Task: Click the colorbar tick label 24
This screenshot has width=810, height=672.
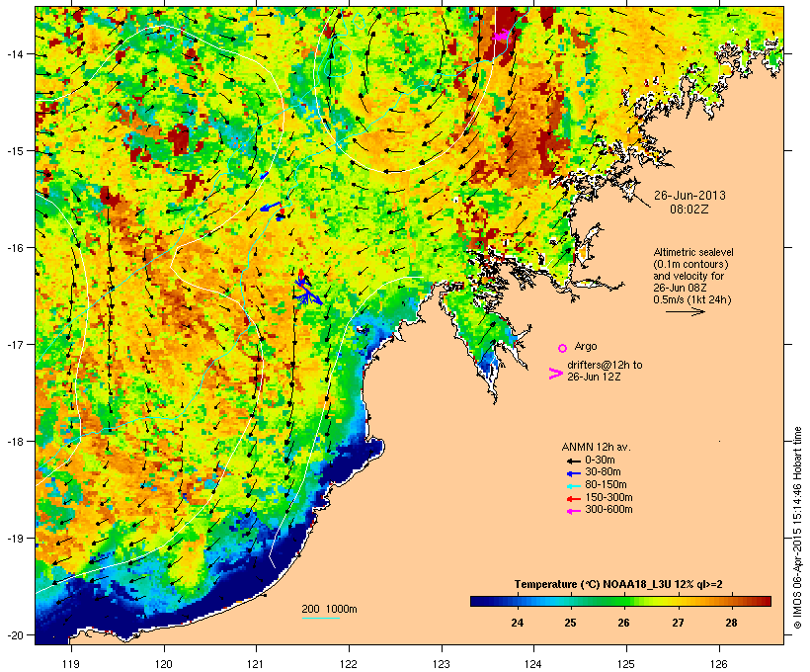Action: [x=517, y=623]
